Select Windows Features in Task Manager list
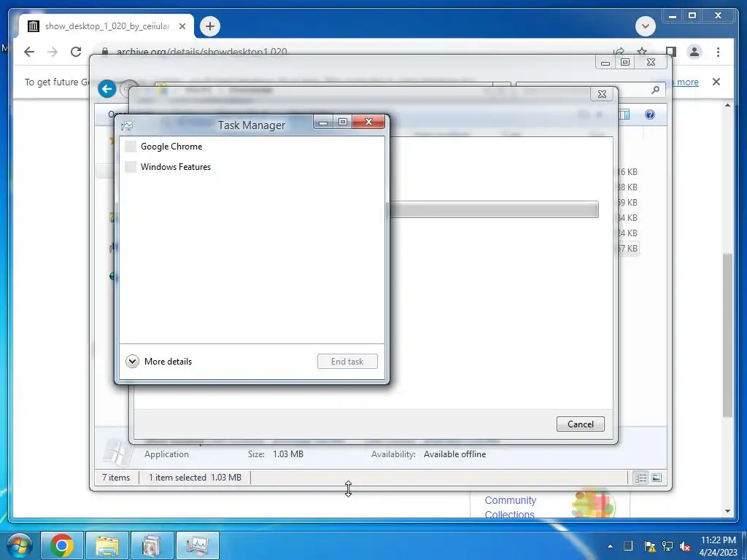The image size is (747, 560). [x=252, y=167]
